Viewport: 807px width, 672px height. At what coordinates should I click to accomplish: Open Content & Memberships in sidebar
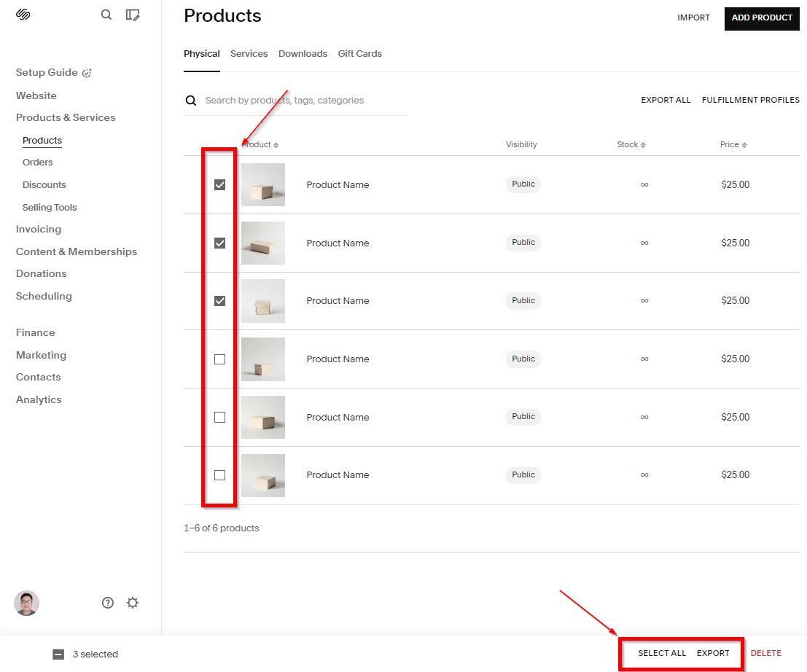click(76, 251)
